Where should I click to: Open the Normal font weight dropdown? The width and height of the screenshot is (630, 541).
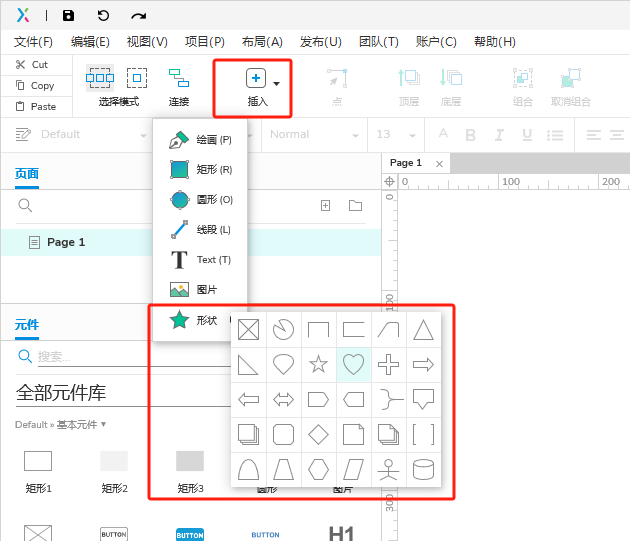pyautogui.click(x=314, y=135)
